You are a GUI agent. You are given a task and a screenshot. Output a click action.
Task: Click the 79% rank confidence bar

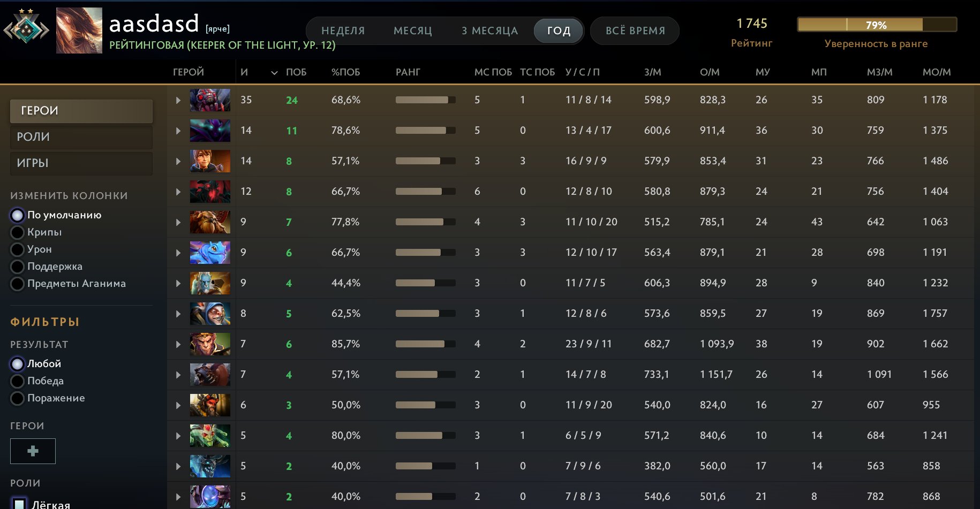tap(876, 25)
